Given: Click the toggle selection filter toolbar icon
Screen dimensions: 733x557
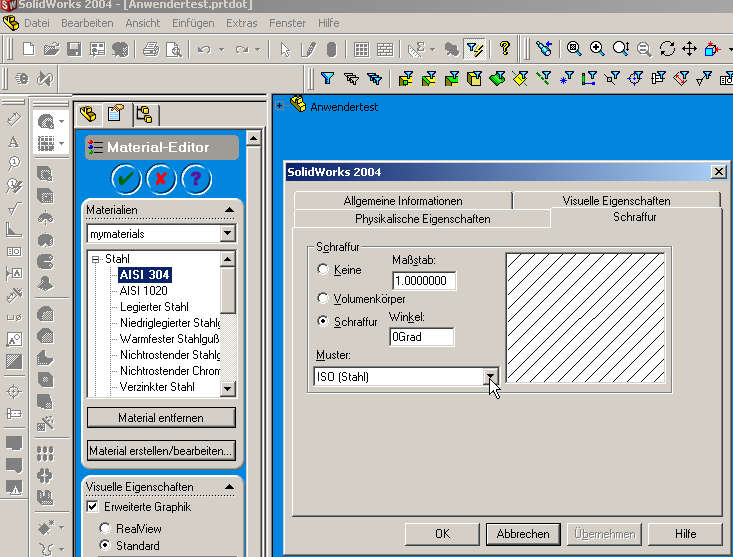Looking at the screenshot, I should coord(475,49).
